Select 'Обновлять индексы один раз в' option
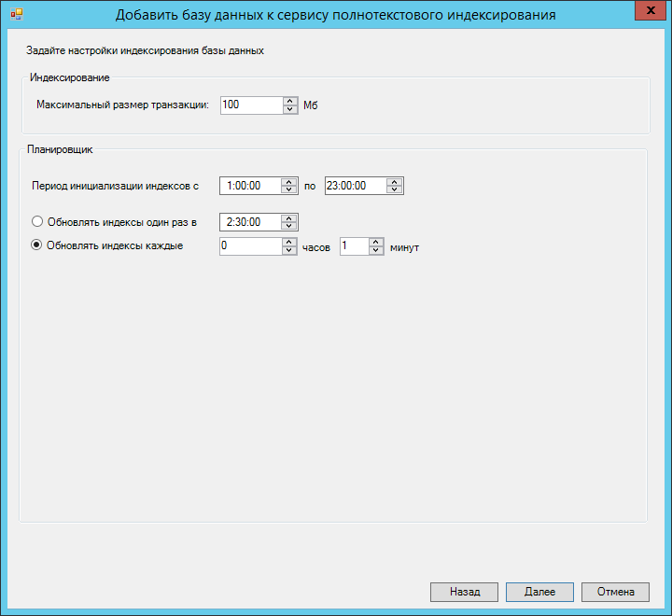Image resolution: width=672 pixels, height=616 pixels. (x=38, y=222)
